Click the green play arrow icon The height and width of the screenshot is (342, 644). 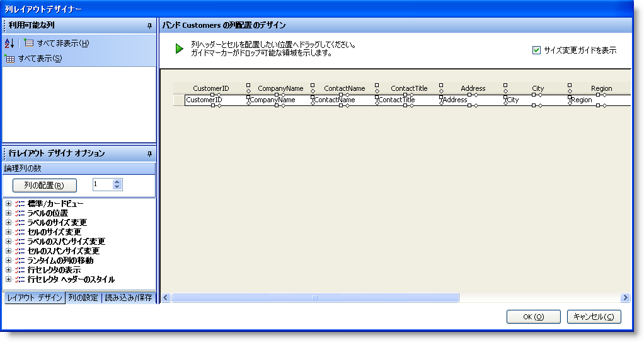click(x=179, y=49)
